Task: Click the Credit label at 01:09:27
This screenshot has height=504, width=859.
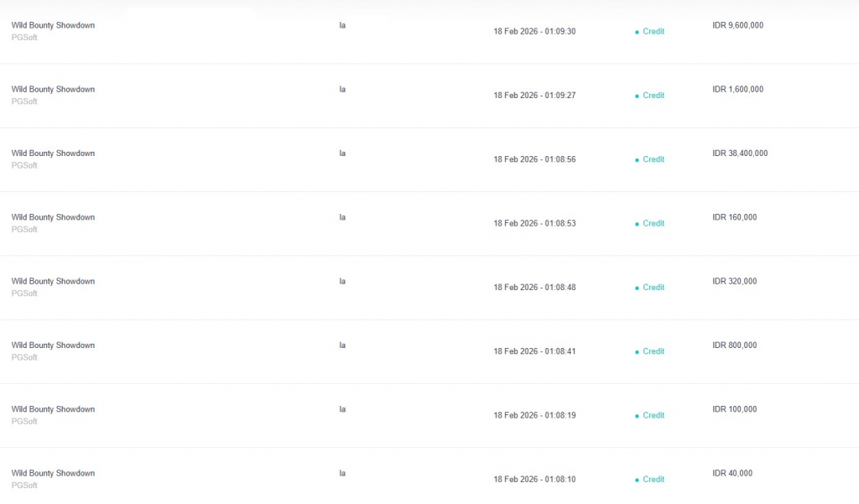Action: pyautogui.click(x=653, y=96)
